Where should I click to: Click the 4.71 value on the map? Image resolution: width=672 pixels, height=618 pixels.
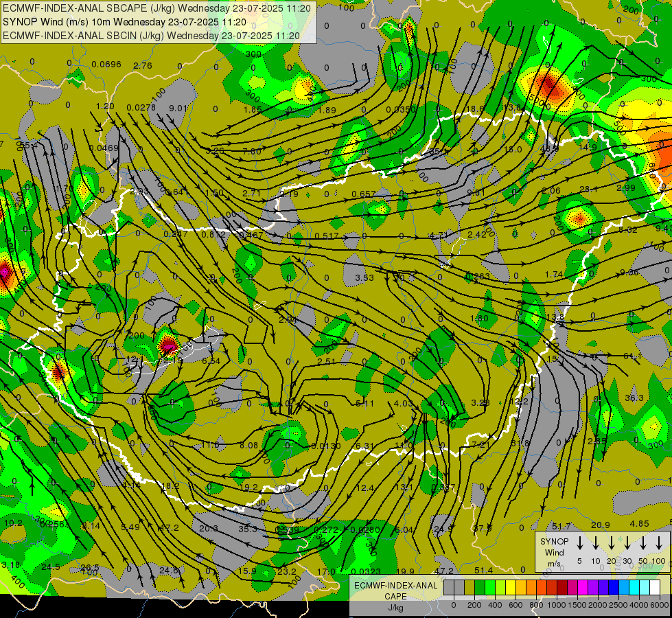[x=439, y=235]
